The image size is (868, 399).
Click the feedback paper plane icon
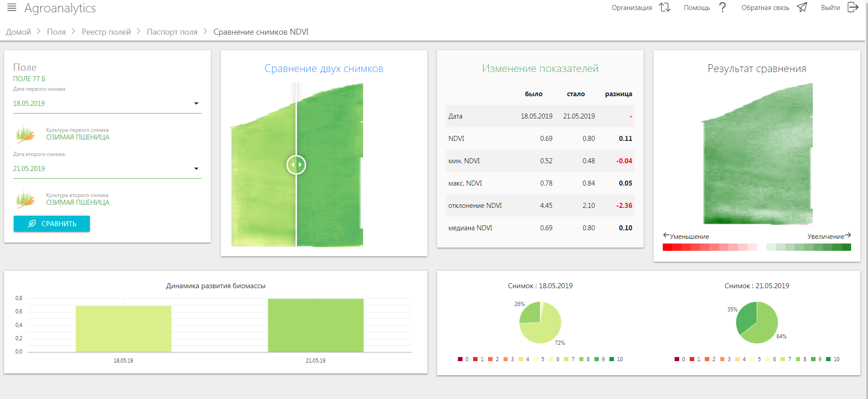(x=802, y=7)
